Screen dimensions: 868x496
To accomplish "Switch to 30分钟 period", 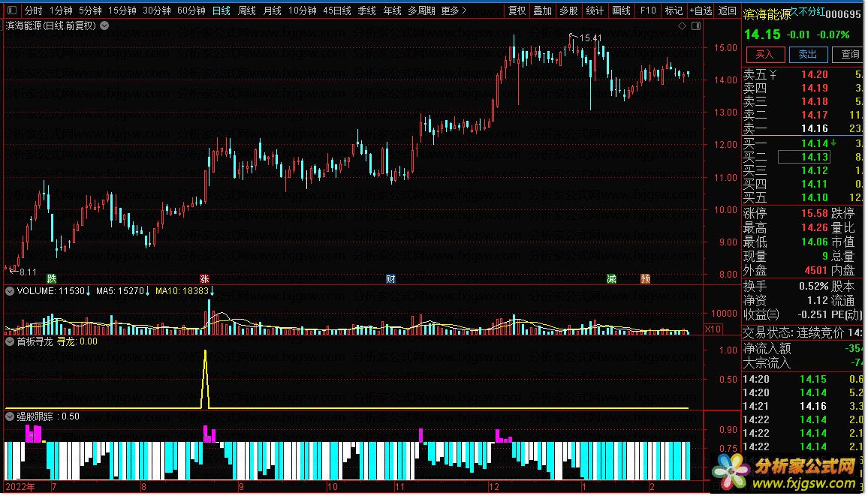I will (157, 11).
